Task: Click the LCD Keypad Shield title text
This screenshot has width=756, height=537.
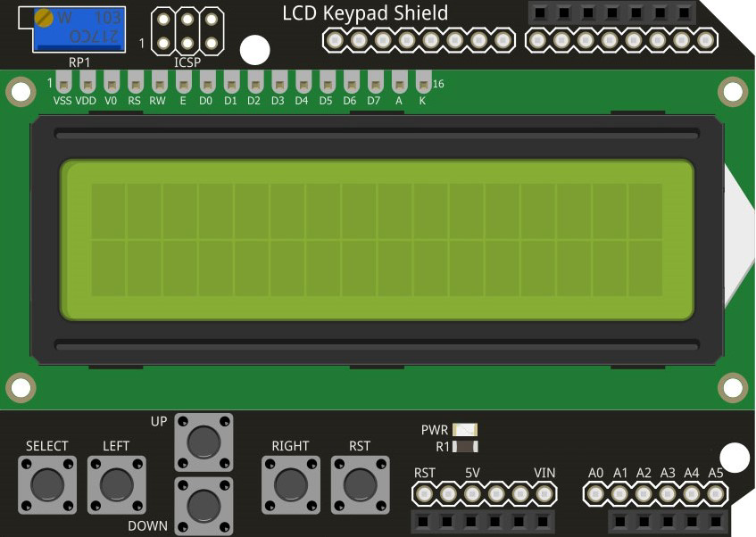Action: coord(365,12)
